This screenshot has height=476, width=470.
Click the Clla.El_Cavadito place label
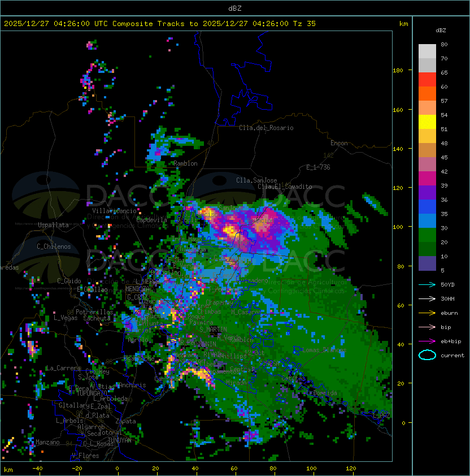click(x=285, y=187)
